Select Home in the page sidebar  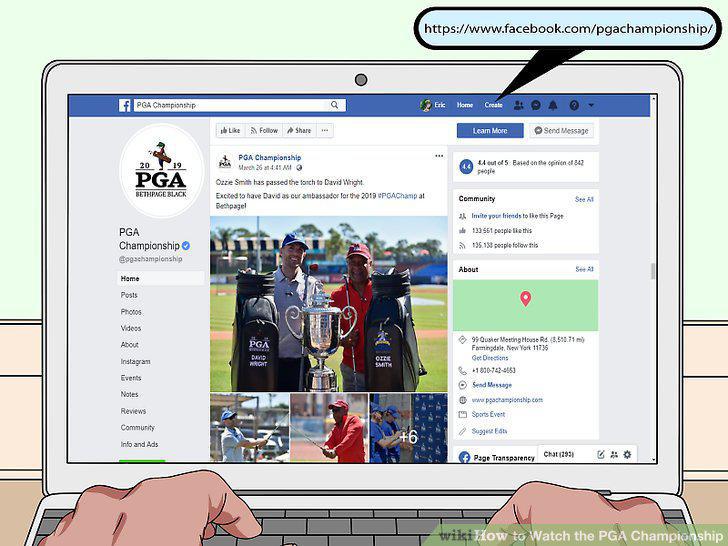pyautogui.click(x=161, y=279)
